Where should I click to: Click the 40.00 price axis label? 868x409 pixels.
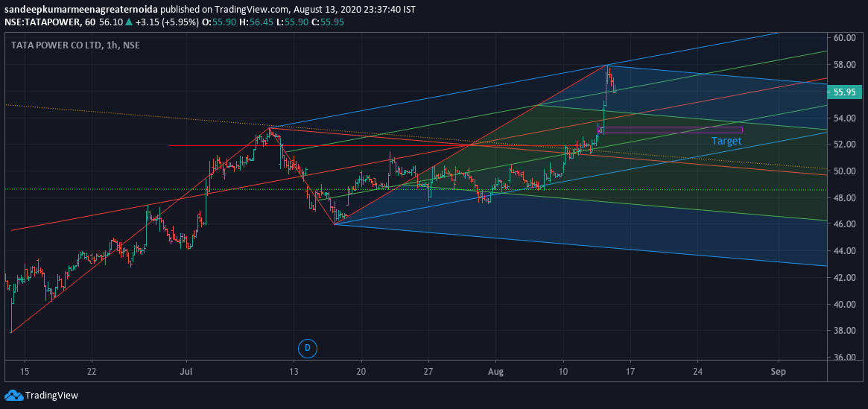(846, 305)
